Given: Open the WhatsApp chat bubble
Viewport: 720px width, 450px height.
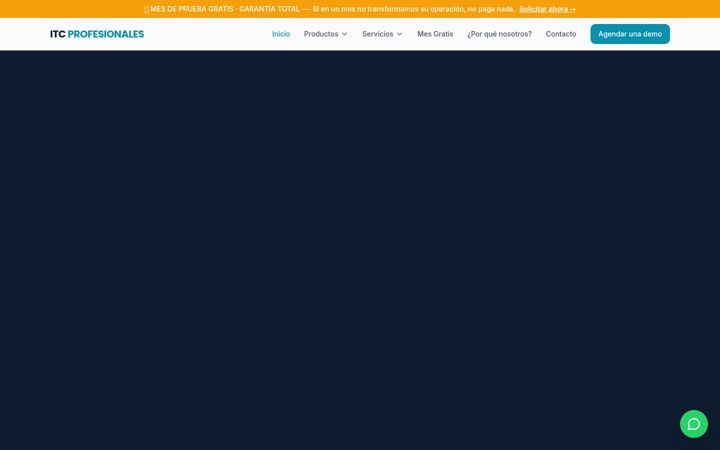Looking at the screenshot, I should click(x=693, y=424).
